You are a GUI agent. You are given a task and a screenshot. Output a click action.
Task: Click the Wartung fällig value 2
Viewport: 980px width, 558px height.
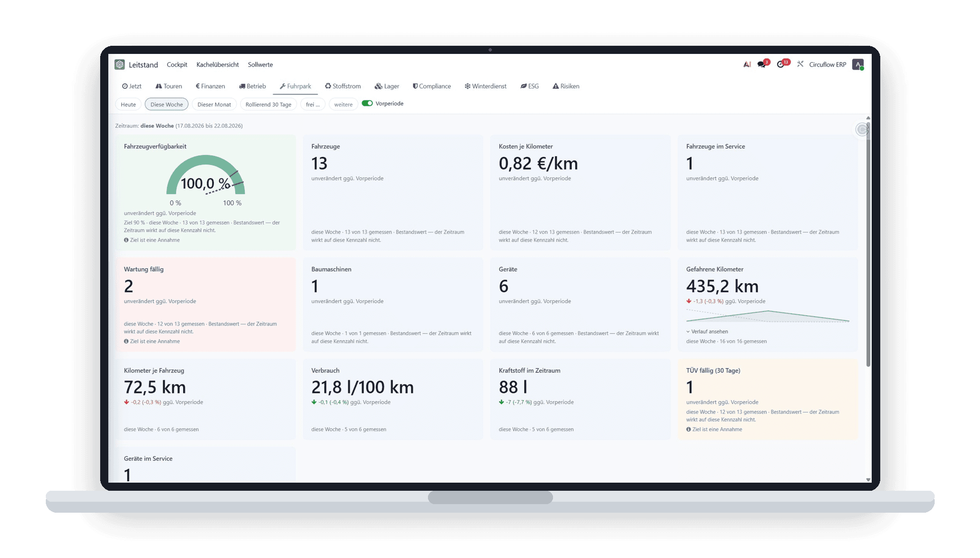tap(128, 286)
